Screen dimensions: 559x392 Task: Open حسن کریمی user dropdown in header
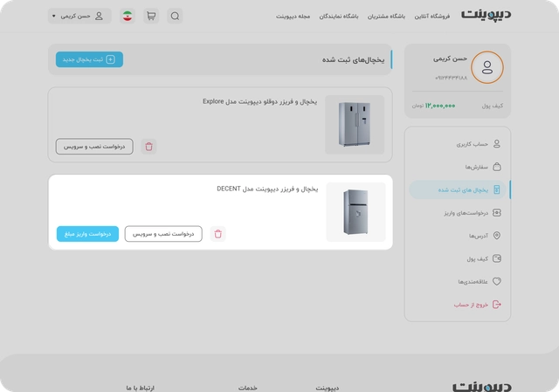pyautogui.click(x=79, y=16)
